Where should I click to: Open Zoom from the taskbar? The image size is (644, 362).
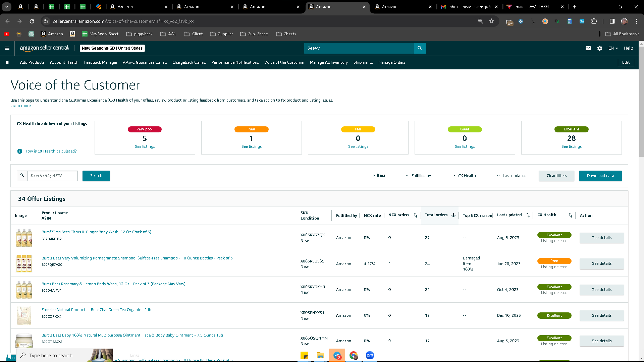(x=370, y=355)
